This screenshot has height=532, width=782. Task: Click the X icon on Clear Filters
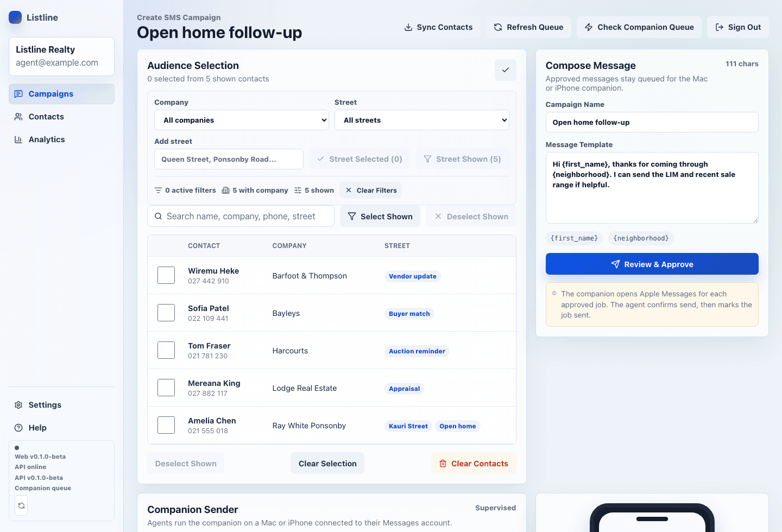click(x=349, y=190)
